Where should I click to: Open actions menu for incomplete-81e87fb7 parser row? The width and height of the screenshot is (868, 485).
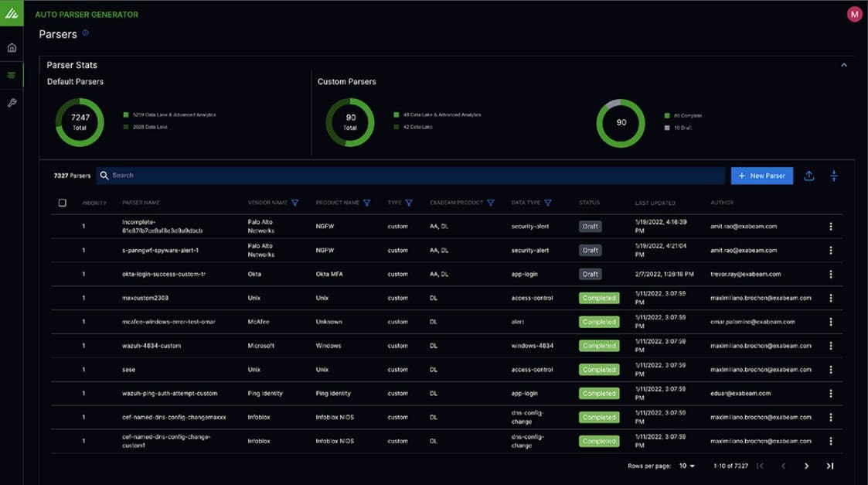pyautogui.click(x=830, y=227)
